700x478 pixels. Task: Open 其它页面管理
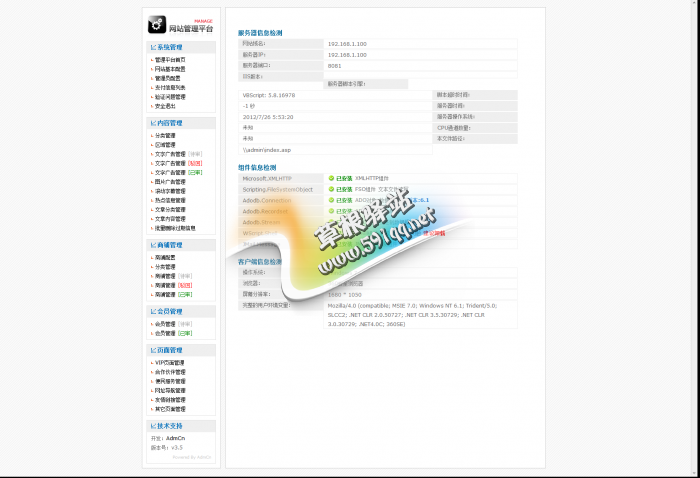point(170,409)
